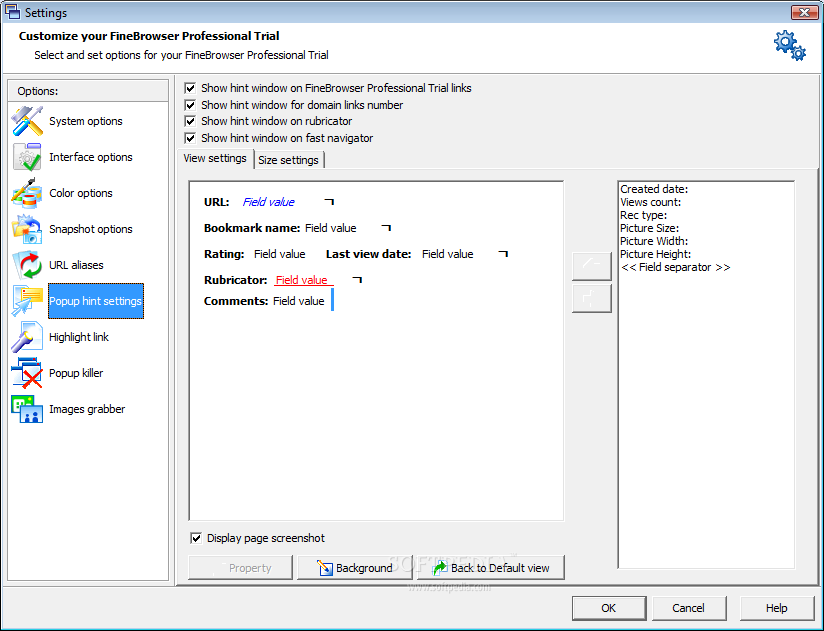Click Back to Default view button
The image size is (824, 631).
[x=491, y=567]
